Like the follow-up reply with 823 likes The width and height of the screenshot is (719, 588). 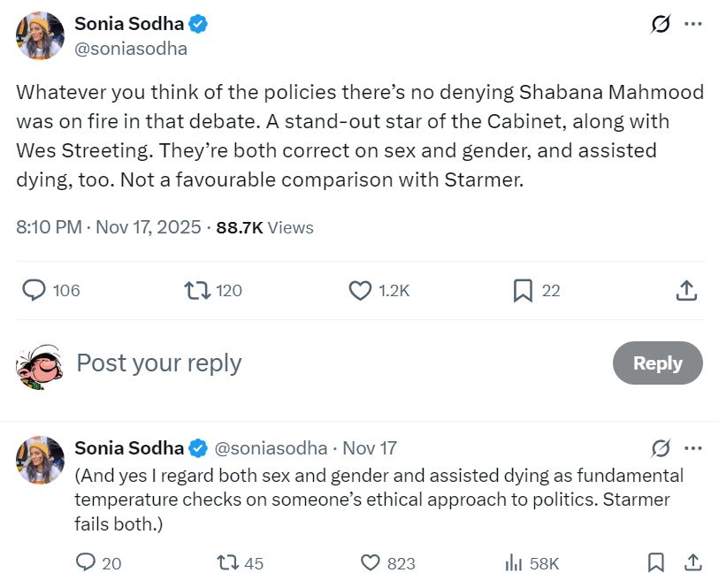coord(371,562)
